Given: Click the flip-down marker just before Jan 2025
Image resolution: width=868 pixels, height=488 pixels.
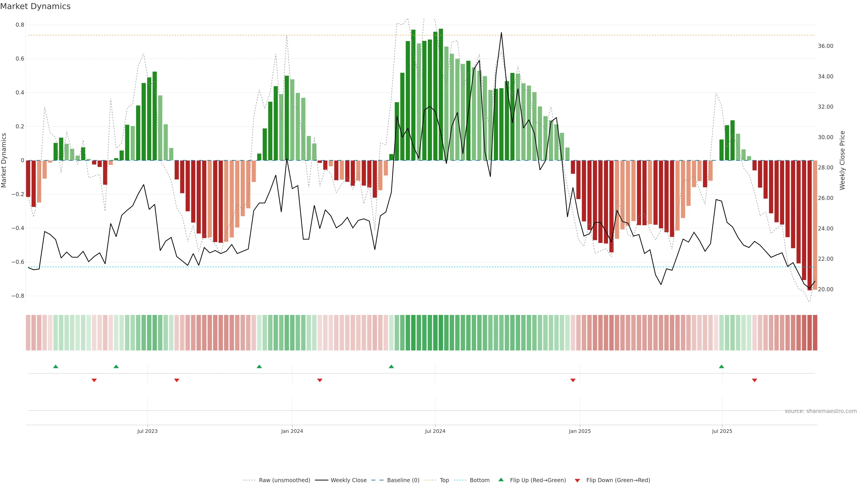Looking at the screenshot, I should (573, 380).
